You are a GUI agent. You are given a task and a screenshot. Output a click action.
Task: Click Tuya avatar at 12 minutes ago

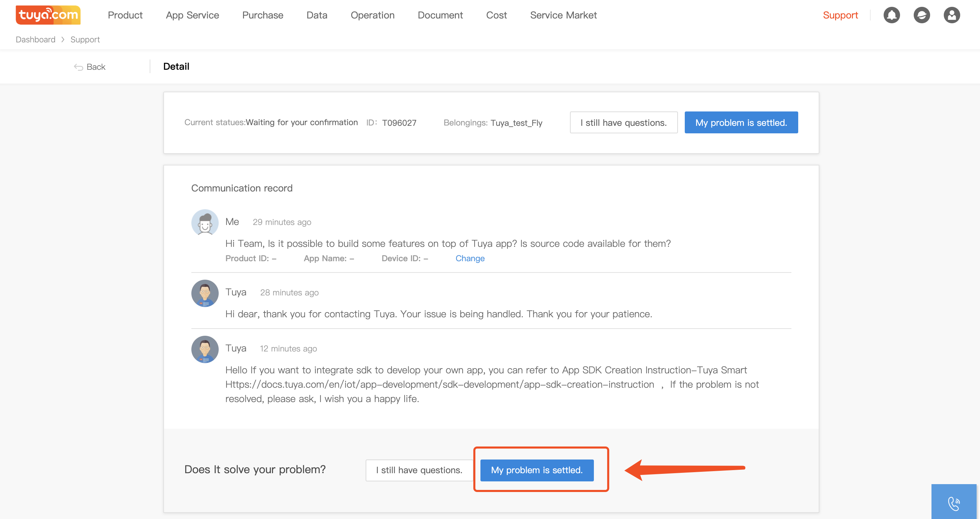tap(205, 349)
